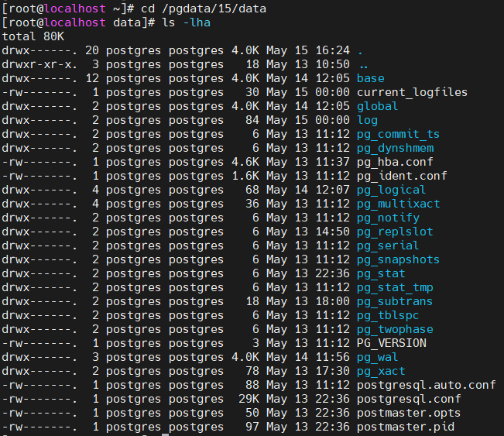Screen dimensions: 504x436
Task: Select the postmaster.pid file name
Action: (405, 427)
